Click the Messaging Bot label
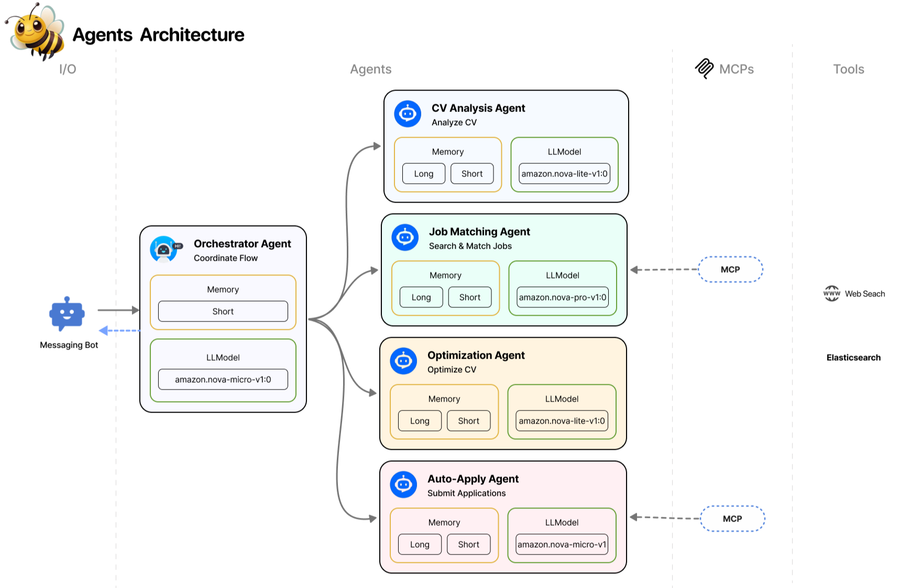 (69, 345)
